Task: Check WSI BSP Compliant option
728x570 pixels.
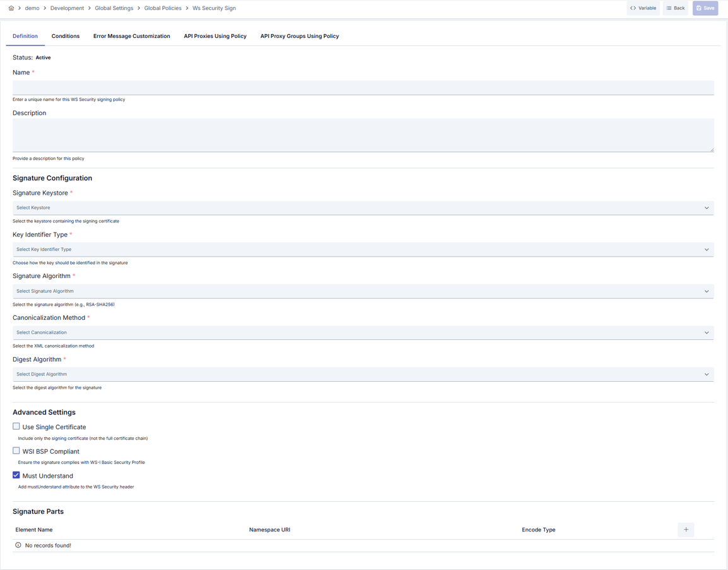Action: [16, 451]
